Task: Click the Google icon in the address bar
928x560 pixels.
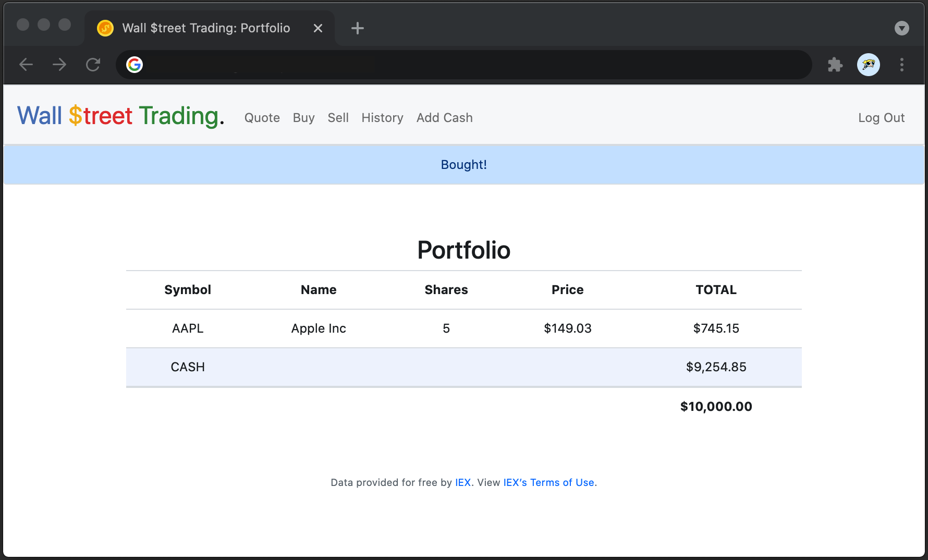Action: pyautogui.click(x=135, y=65)
